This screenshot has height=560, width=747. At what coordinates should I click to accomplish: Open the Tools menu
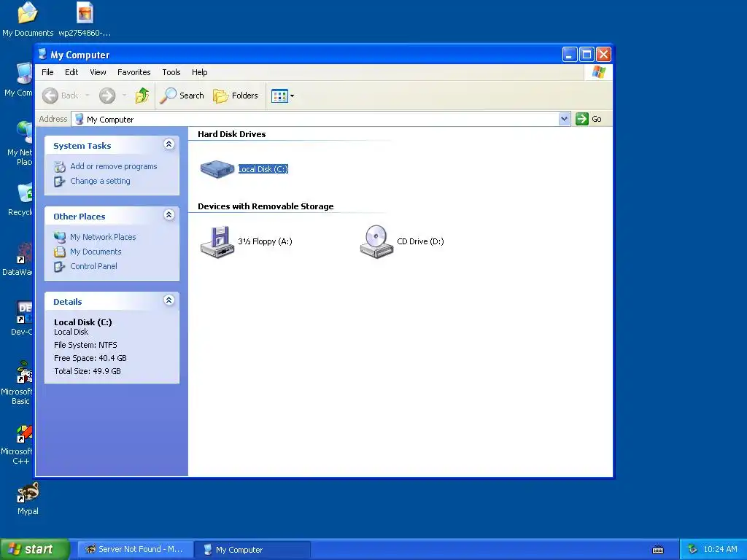171,72
